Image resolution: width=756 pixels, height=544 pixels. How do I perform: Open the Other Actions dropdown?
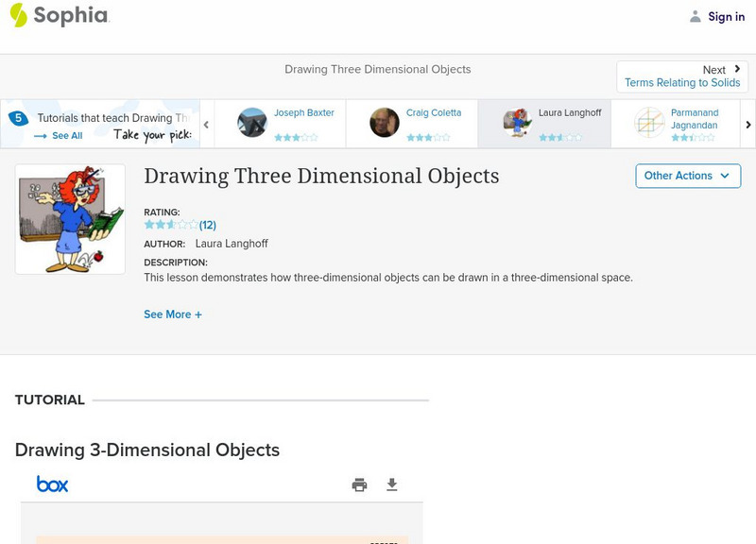(688, 176)
